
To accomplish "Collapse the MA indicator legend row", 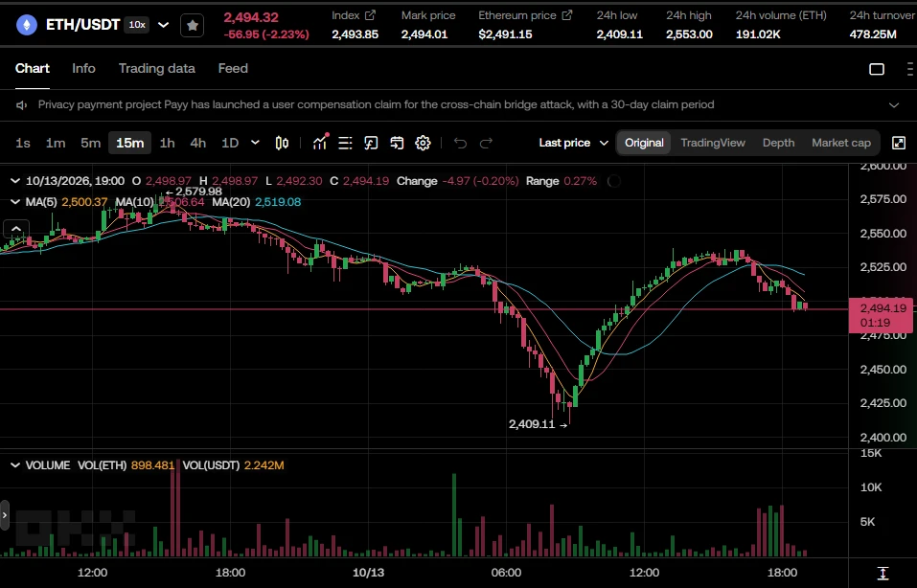I will 15,202.
